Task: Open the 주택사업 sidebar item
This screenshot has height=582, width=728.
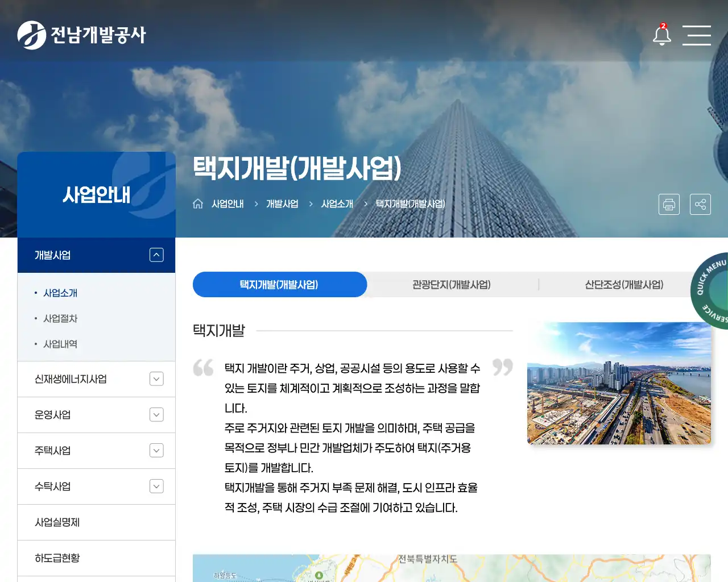Action: coord(52,451)
